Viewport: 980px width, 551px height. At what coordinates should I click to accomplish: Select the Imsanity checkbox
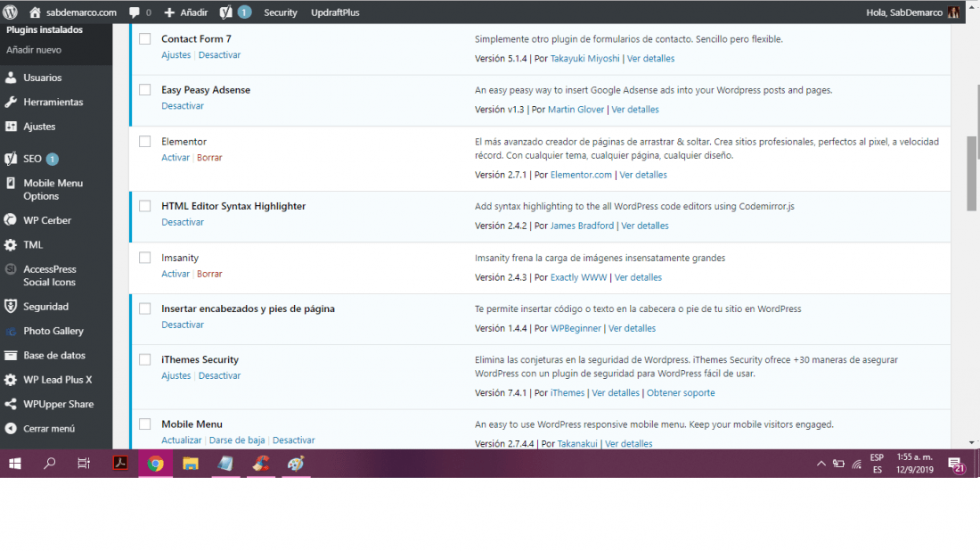coord(145,258)
